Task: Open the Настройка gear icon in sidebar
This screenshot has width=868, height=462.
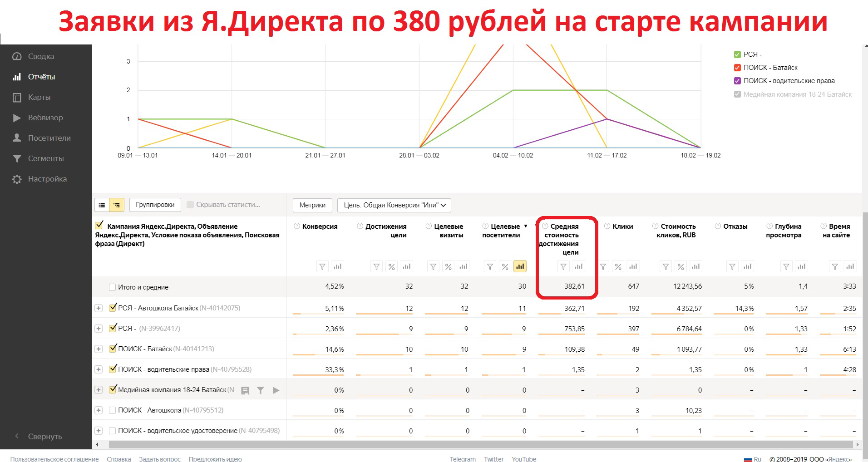Action: tap(16, 179)
